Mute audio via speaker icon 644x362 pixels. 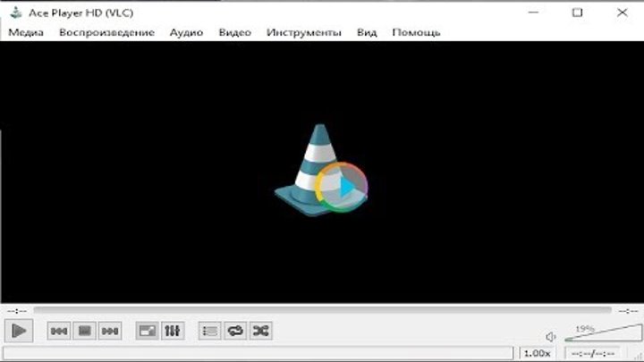click(x=551, y=337)
